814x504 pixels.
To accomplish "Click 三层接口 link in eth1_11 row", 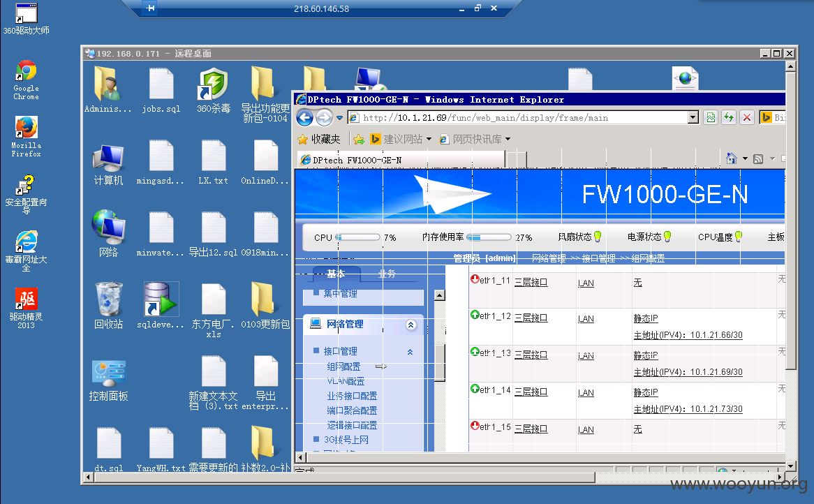I will (x=531, y=282).
